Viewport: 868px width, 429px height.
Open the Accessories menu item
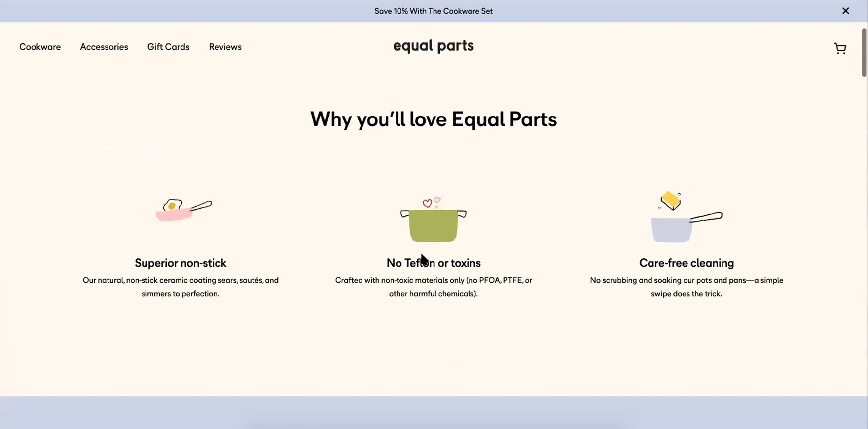tap(104, 47)
